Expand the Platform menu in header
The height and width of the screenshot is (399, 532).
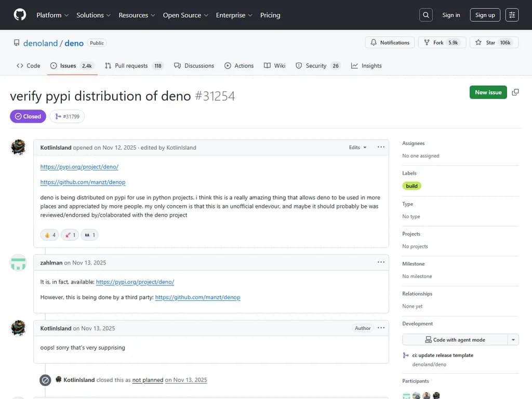tap(52, 15)
